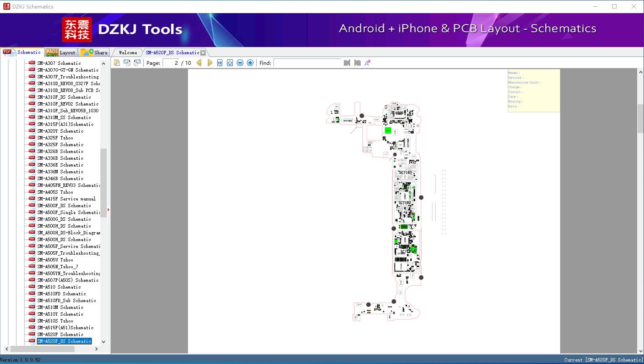The width and height of the screenshot is (644, 364).
Task: Find next search match
Action: click(x=357, y=63)
